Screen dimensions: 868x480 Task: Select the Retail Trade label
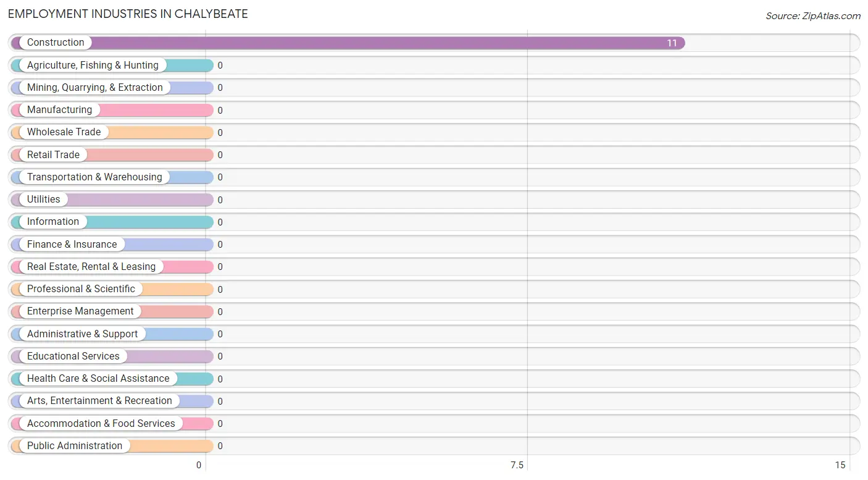coord(53,154)
